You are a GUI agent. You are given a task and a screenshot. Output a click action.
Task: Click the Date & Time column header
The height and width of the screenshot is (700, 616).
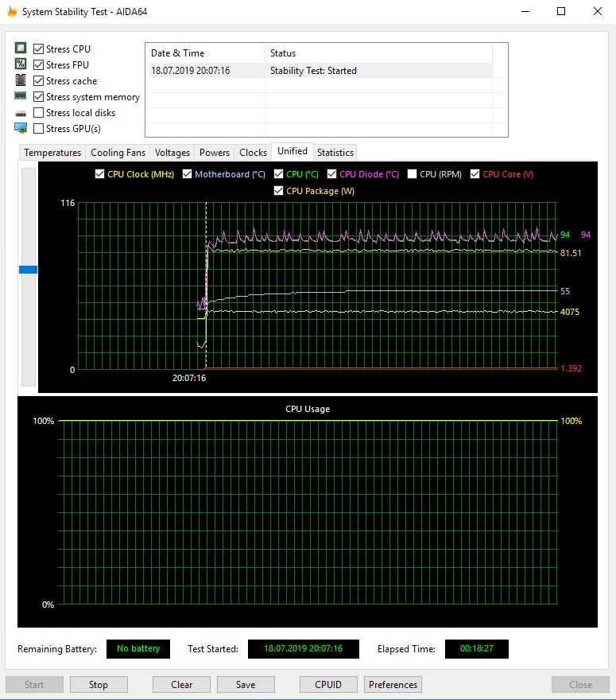click(x=206, y=53)
